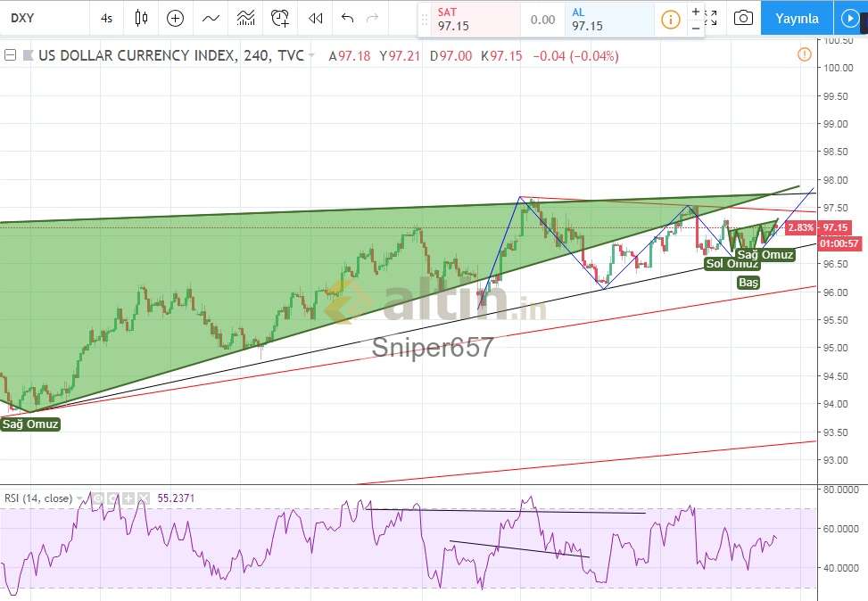
Task: Hide the RSI indicator using the eye icon
Action: coord(97,498)
